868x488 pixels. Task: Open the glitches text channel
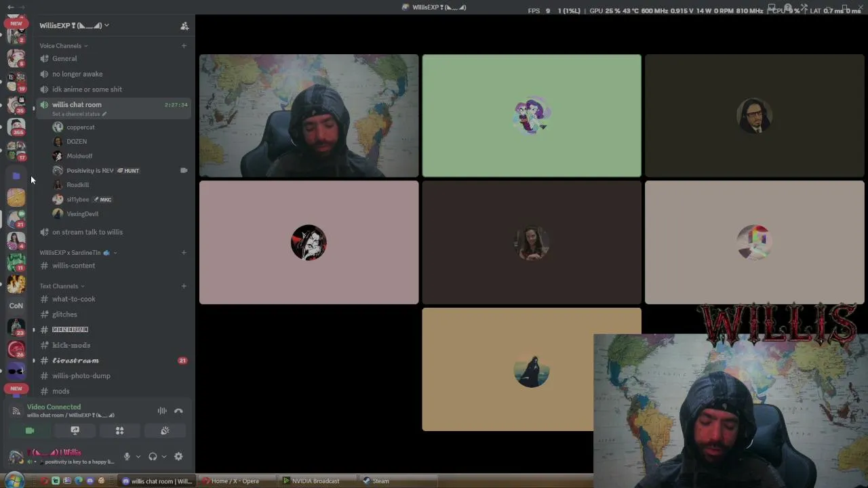(x=114, y=314)
